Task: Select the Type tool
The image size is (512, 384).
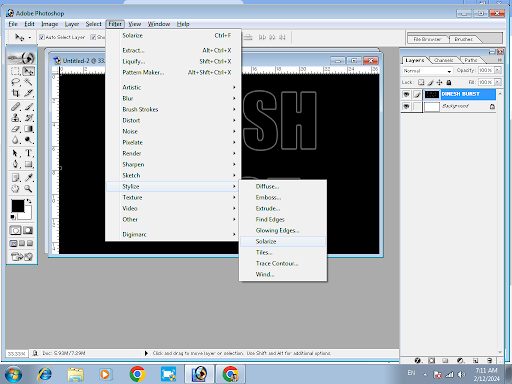Action: (x=29, y=153)
